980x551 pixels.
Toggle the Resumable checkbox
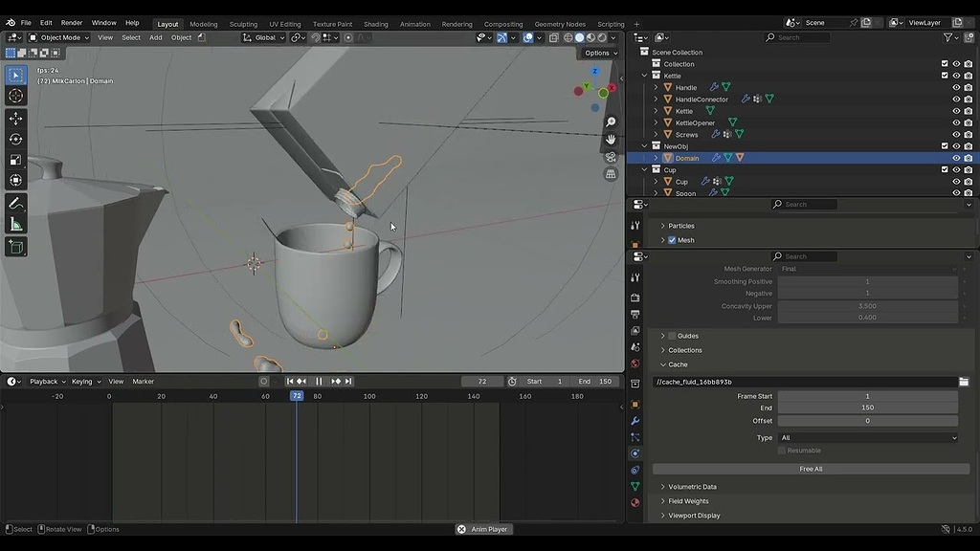coord(782,451)
